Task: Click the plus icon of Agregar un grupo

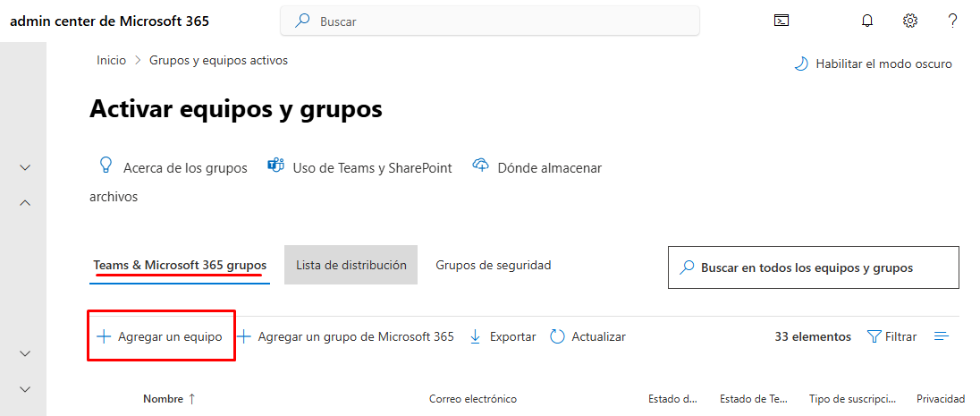Action: click(244, 336)
